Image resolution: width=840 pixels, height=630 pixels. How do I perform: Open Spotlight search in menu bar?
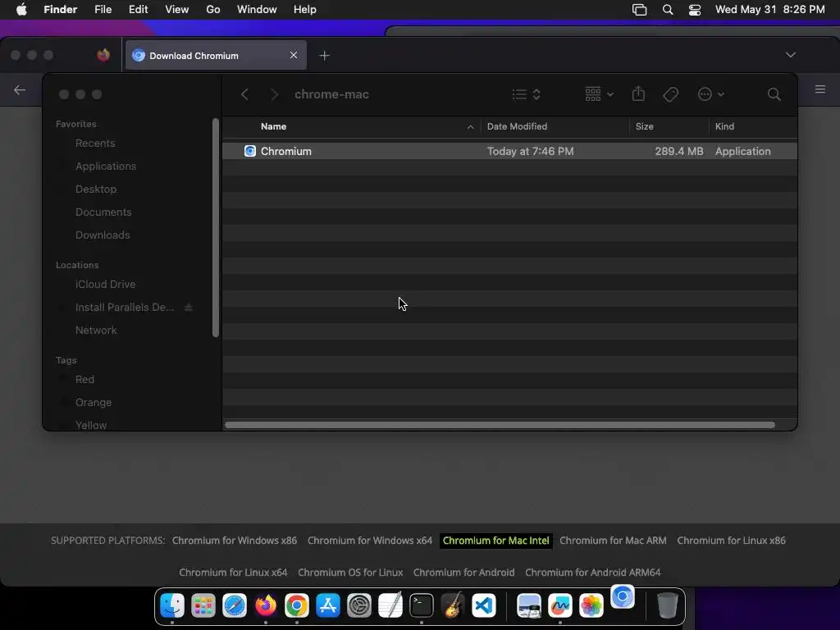pyautogui.click(x=668, y=10)
